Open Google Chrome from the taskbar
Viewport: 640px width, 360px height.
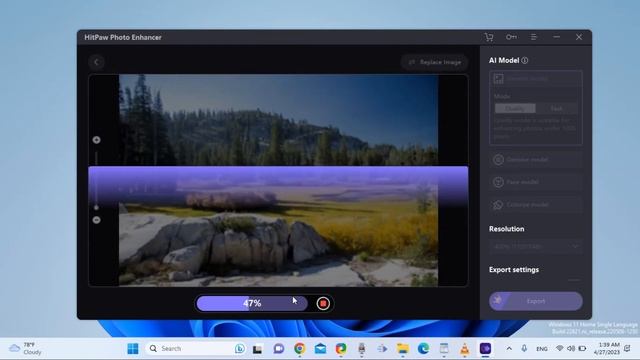click(300, 349)
